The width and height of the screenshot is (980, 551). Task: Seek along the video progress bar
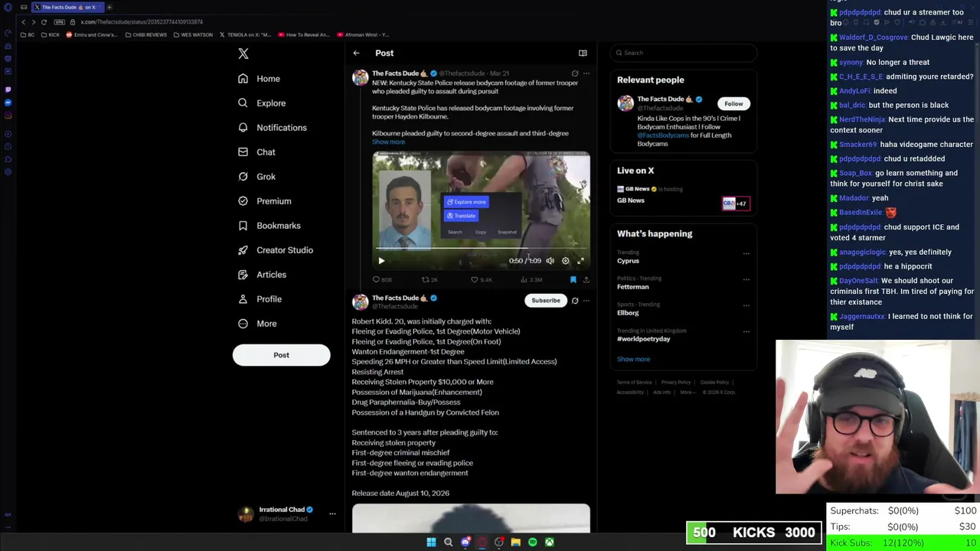coord(481,249)
